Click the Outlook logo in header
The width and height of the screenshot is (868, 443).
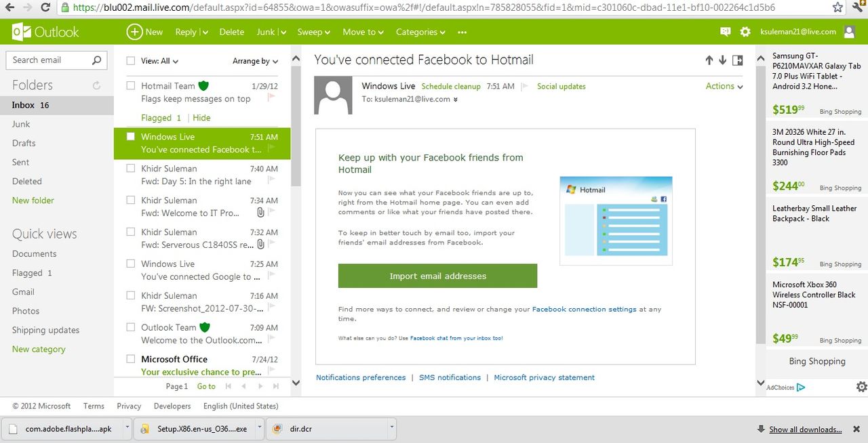(45, 32)
